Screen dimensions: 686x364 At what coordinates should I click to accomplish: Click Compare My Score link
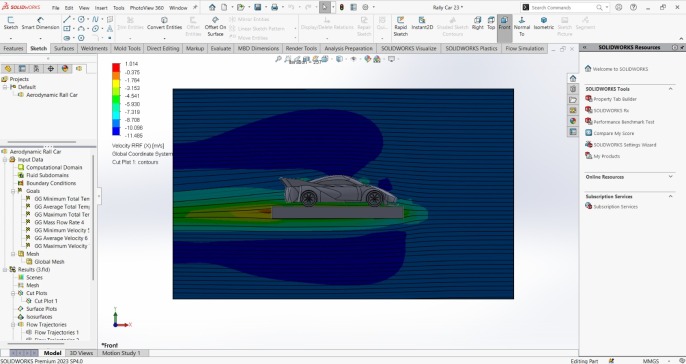[613, 133]
